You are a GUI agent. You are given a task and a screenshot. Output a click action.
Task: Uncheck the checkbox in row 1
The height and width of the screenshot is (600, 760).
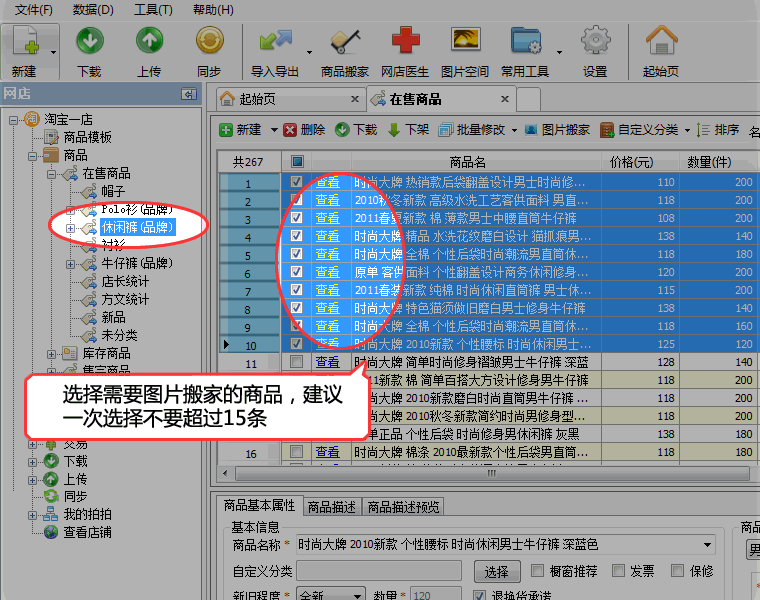296,182
